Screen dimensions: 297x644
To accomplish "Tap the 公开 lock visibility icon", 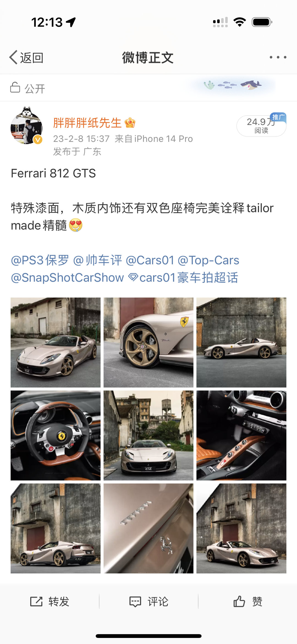I will [x=15, y=88].
